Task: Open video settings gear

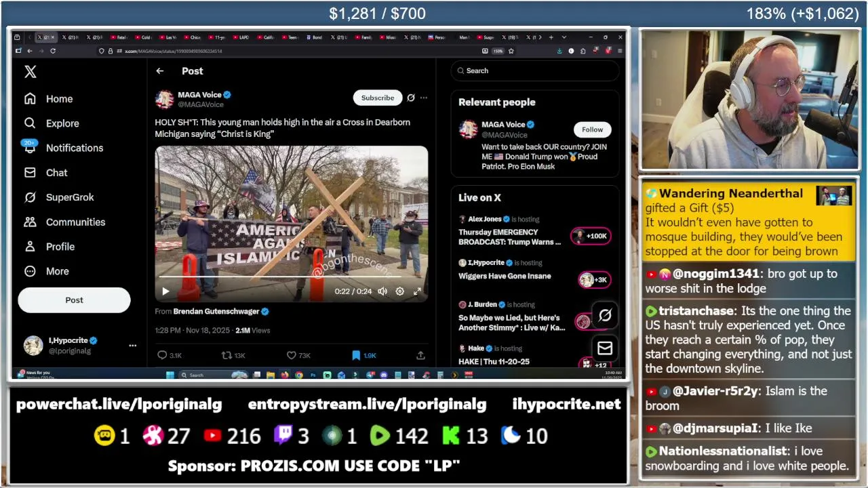Action: pyautogui.click(x=399, y=291)
